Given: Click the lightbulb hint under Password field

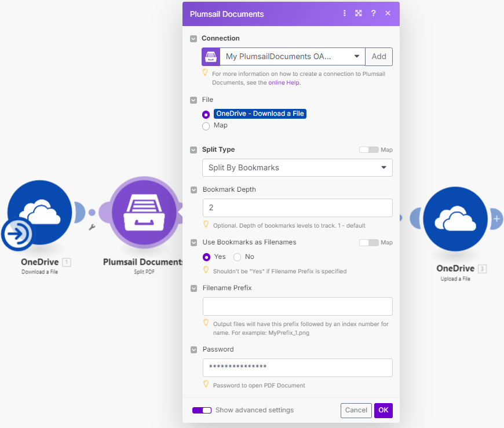Looking at the screenshot, I should coord(206,384).
